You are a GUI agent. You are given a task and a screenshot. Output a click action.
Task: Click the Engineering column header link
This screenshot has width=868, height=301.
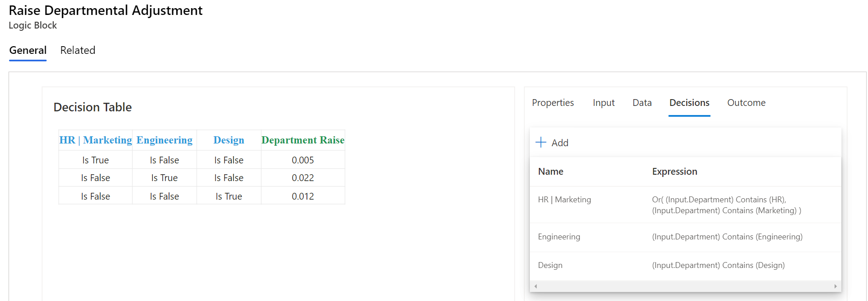click(165, 140)
